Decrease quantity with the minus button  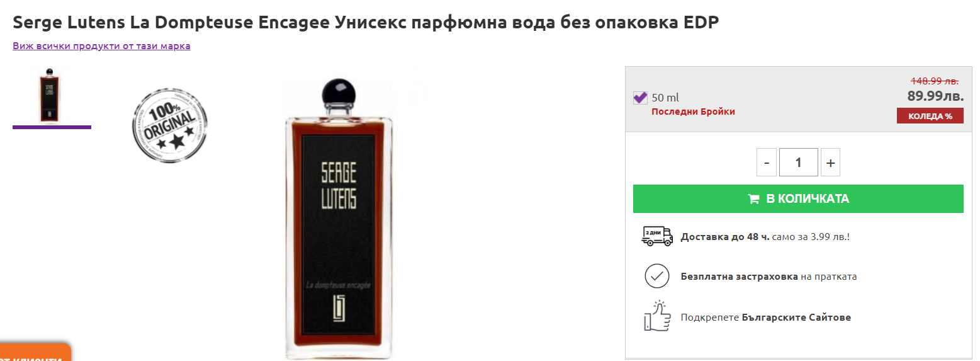766,163
